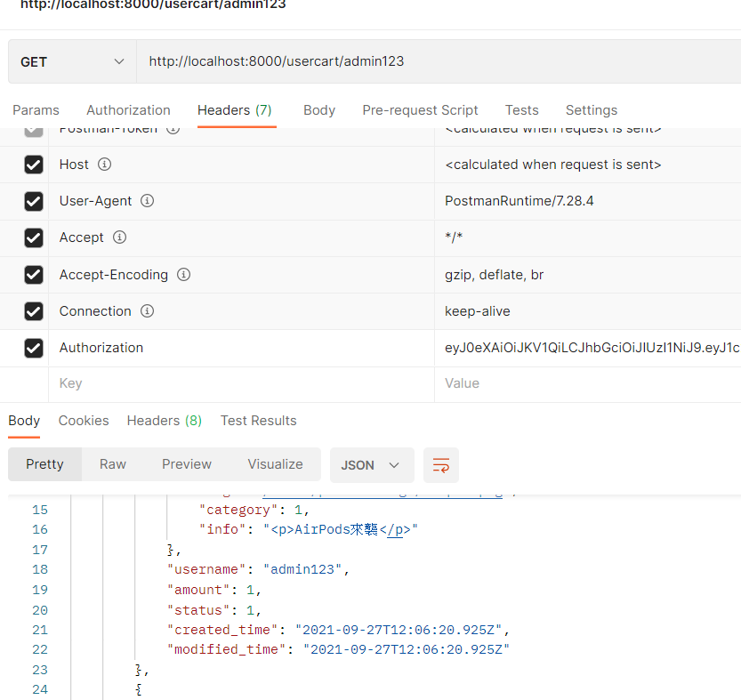Uncheck the Host header checkbox
This screenshot has height=700, width=741.
click(x=34, y=165)
